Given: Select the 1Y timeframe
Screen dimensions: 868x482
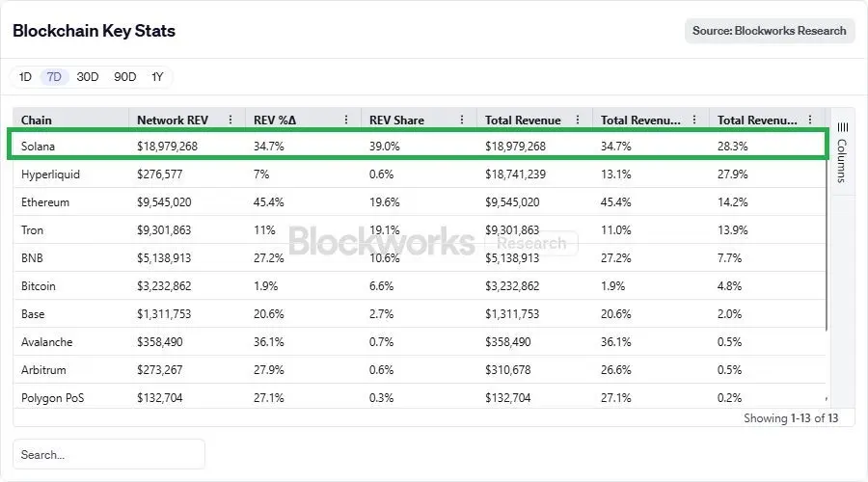Looking at the screenshot, I should point(157,77).
